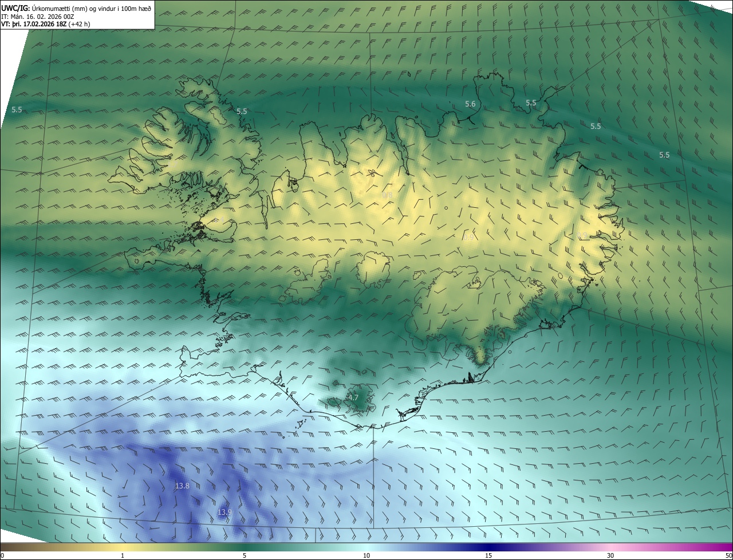Select the 13.9 value label in the blue area

pos(224,512)
